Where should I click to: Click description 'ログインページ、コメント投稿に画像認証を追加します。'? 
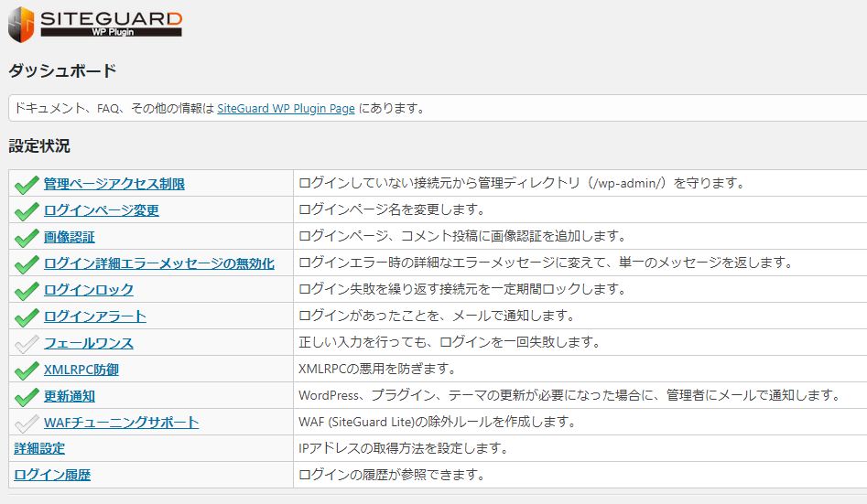coord(463,236)
